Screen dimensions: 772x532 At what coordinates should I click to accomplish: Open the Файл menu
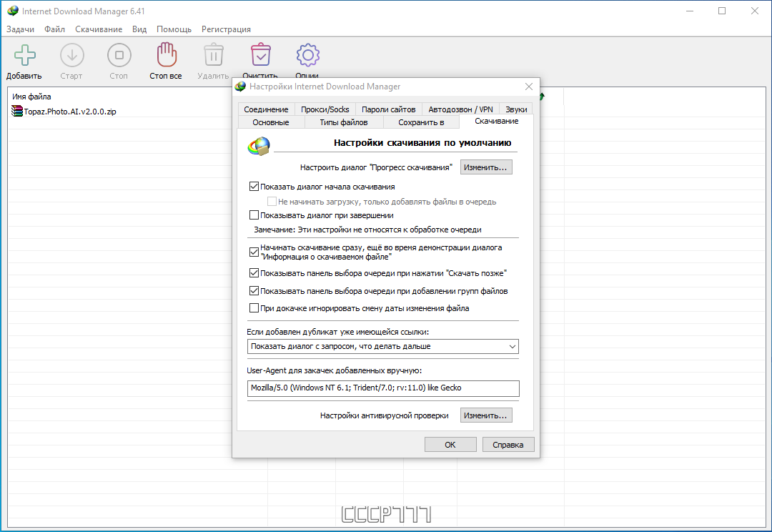[x=54, y=29]
